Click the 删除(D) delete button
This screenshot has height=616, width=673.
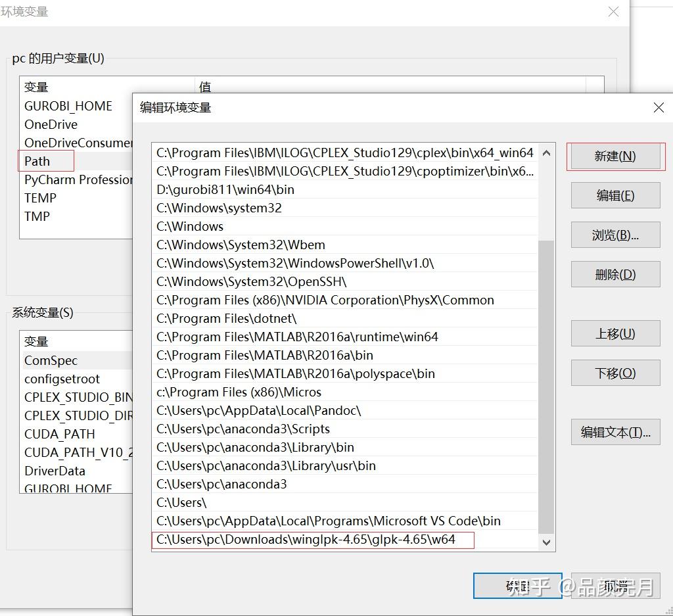coord(615,274)
